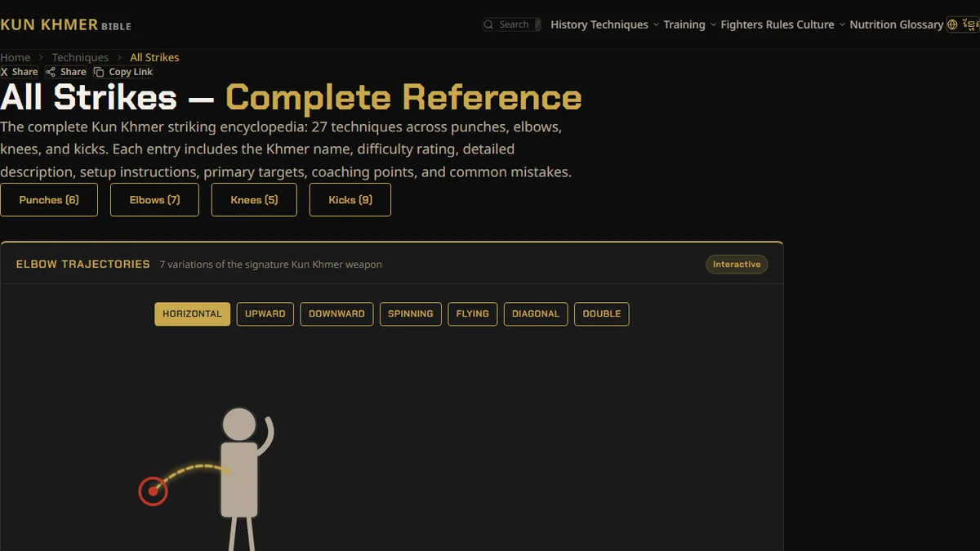Share this page on X
The width and height of the screenshot is (980, 551).
(20, 72)
